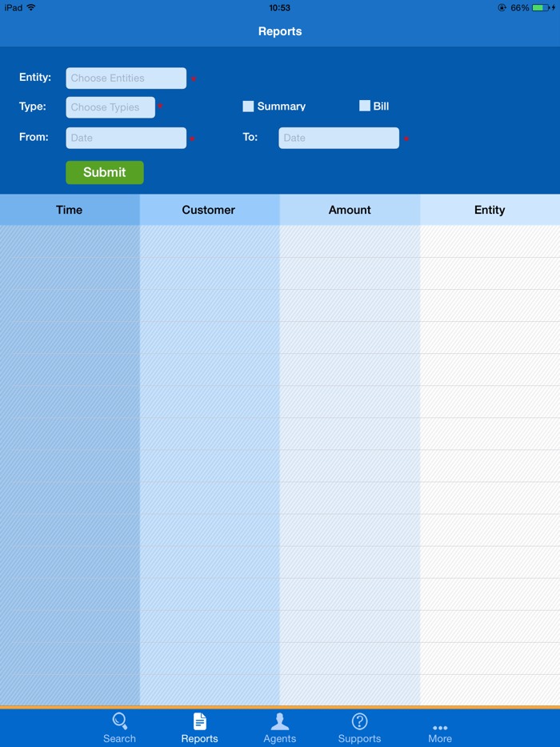Open the Choose Entities dropdown

click(126, 78)
